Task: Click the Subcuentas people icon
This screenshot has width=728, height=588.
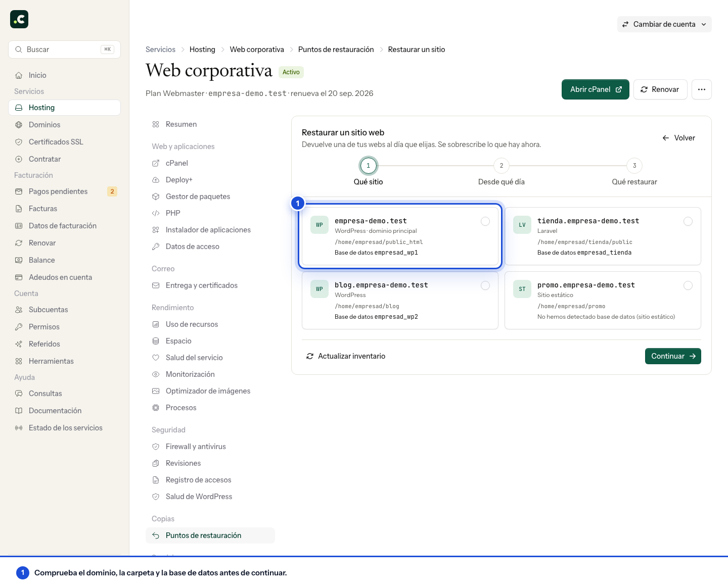Action: (19, 310)
